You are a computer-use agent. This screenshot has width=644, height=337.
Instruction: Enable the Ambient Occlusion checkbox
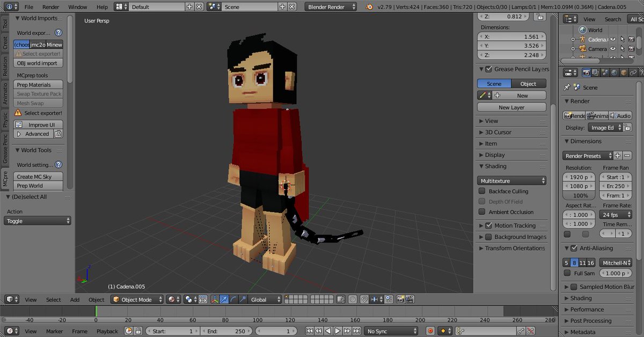click(481, 212)
